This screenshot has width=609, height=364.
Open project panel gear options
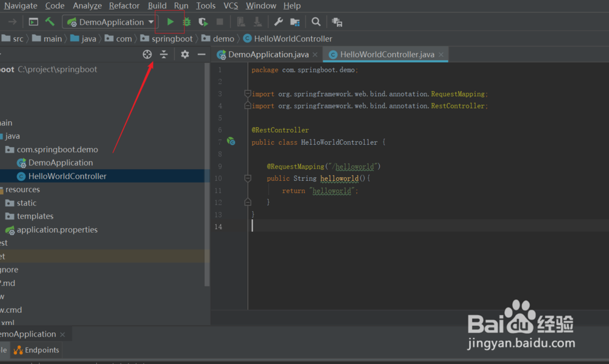point(185,54)
